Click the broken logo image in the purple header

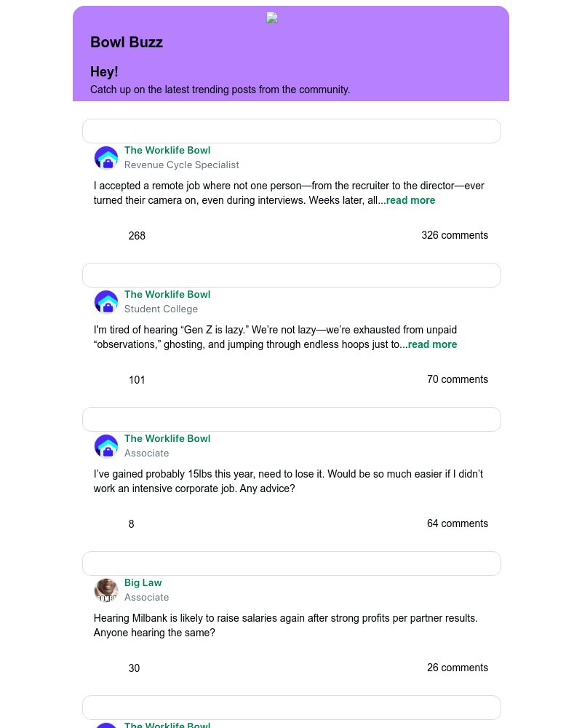tap(272, 18)
